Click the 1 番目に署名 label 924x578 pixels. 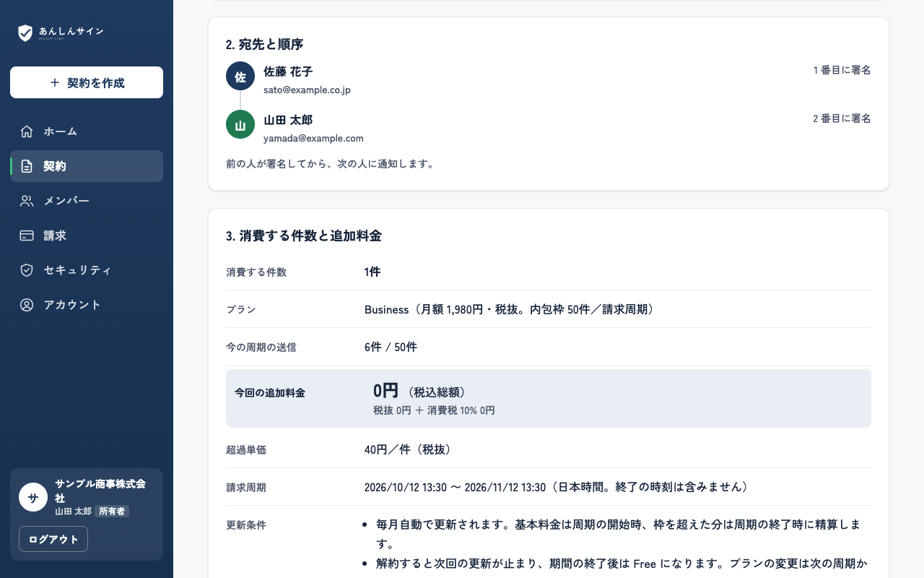point(842,70)
